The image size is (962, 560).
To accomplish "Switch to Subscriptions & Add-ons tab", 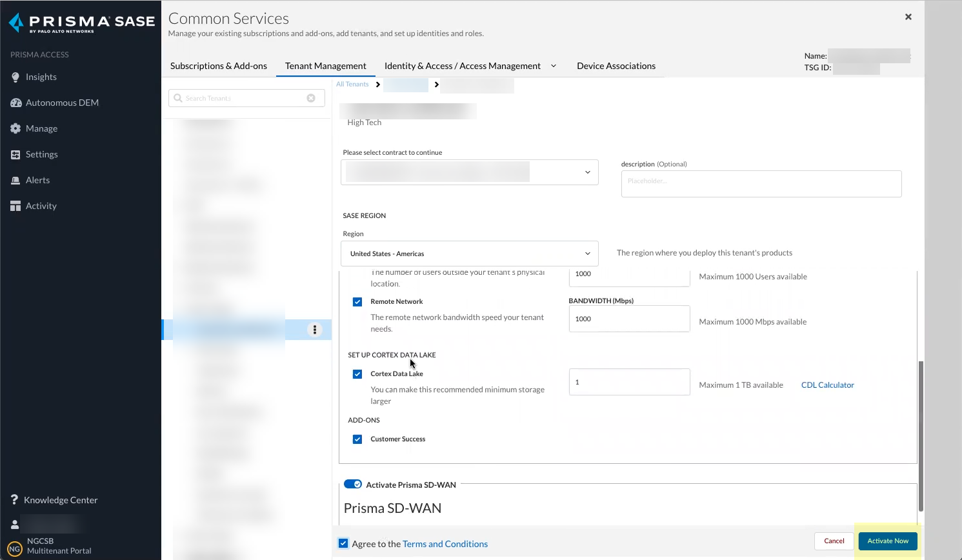I will point(219,66).
